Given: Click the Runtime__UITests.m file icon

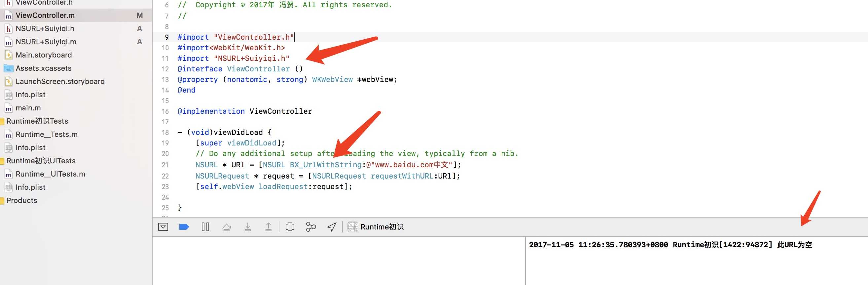Looking at the screenshot, I should [9, 174].
